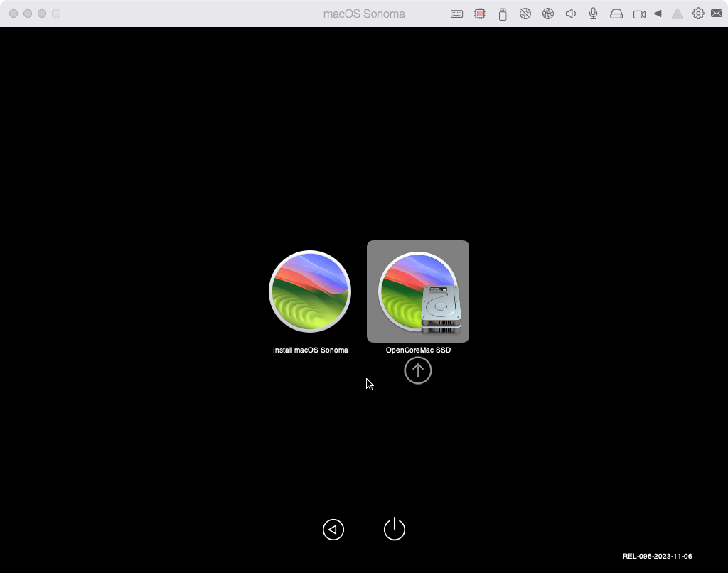Click the up arrow under OpenCoreMac SSD
This screenshot has height=573, width=728.
click(x=418, y=370)
